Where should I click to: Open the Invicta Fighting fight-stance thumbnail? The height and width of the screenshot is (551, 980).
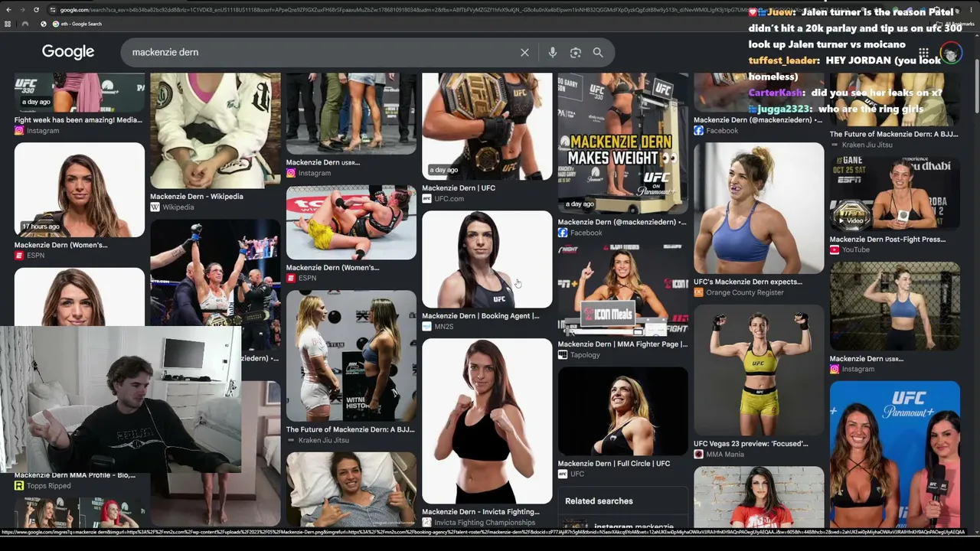coord(487,421)
